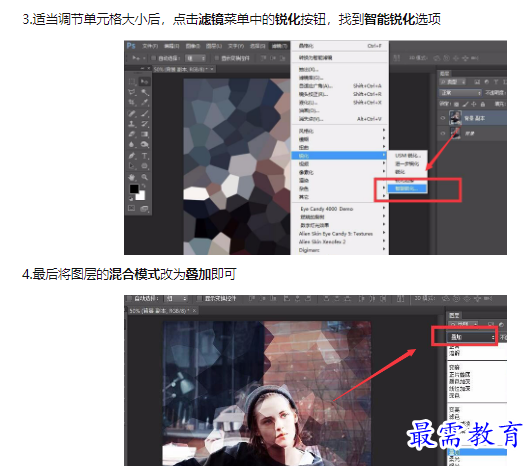Hide the 背景 layer via eye icon

pos(443,133)
